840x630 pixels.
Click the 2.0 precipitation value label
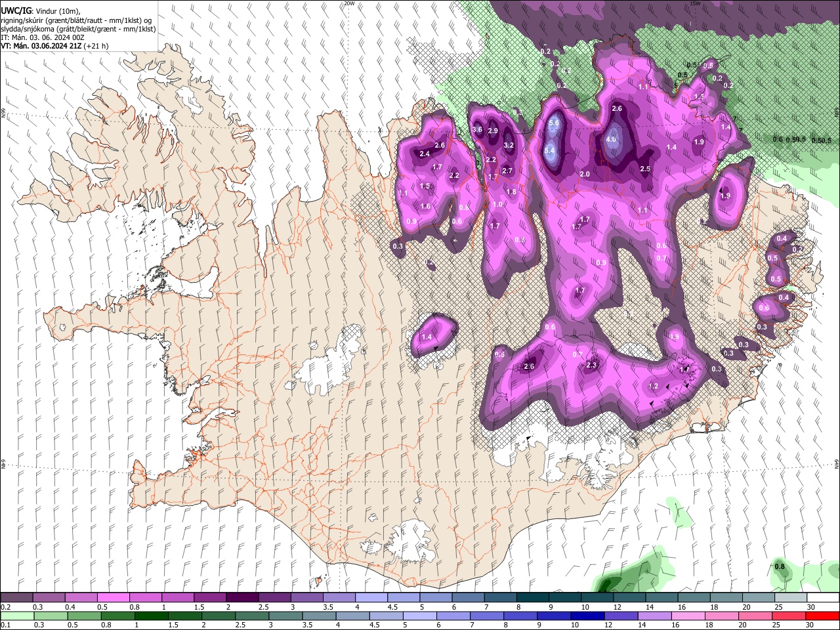585,174
